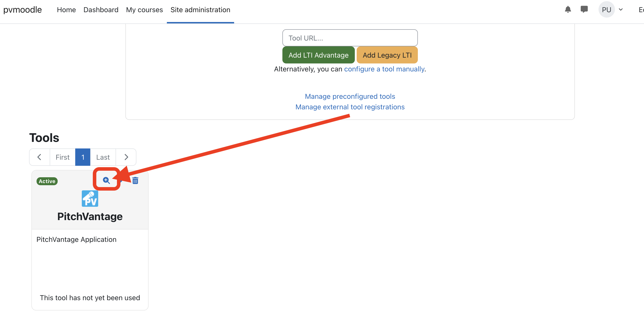
Task: Follow the configure a tool manually link
Action: [384, 69]
